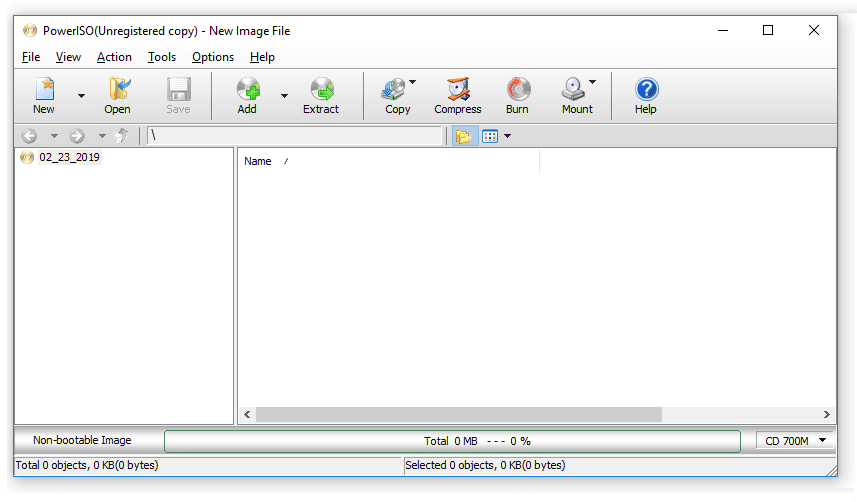This screenshot has width=857, height=502.
Task: Click the Open image file icon
Action: [x=119, y=89]
